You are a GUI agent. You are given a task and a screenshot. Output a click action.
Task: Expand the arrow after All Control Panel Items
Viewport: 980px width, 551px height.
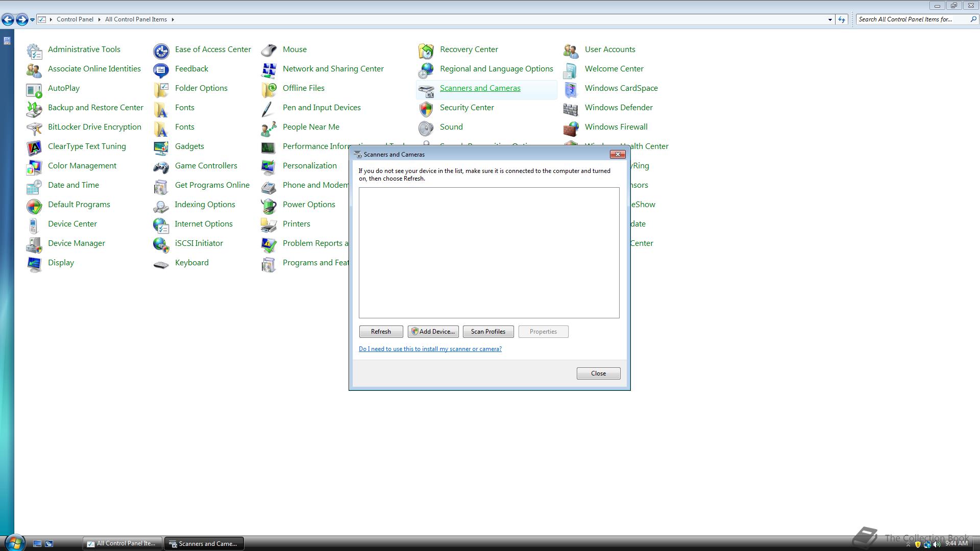pos(173,19)
